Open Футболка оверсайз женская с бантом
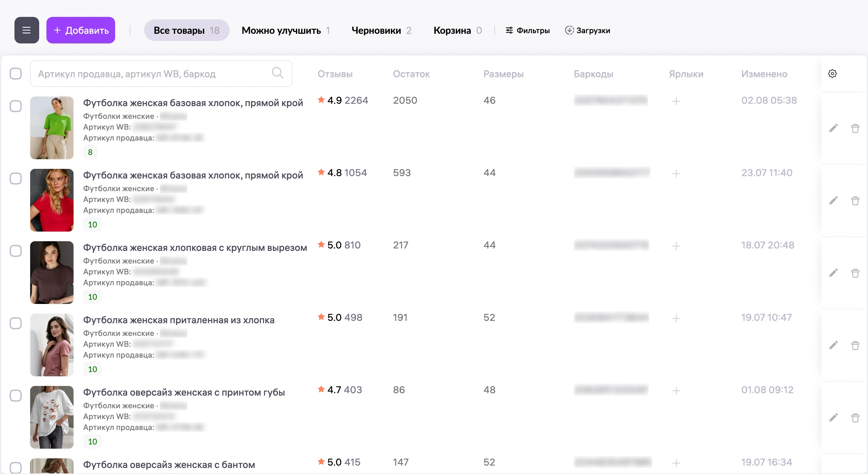This screenshot has height=474, width=868. click(x=169, y=465)
